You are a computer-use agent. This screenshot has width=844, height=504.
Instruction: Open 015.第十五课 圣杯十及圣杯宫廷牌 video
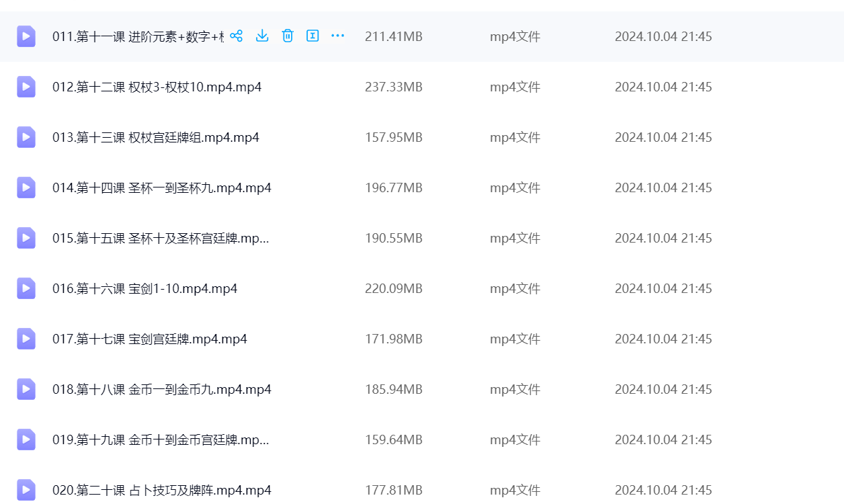pos(161,239)
